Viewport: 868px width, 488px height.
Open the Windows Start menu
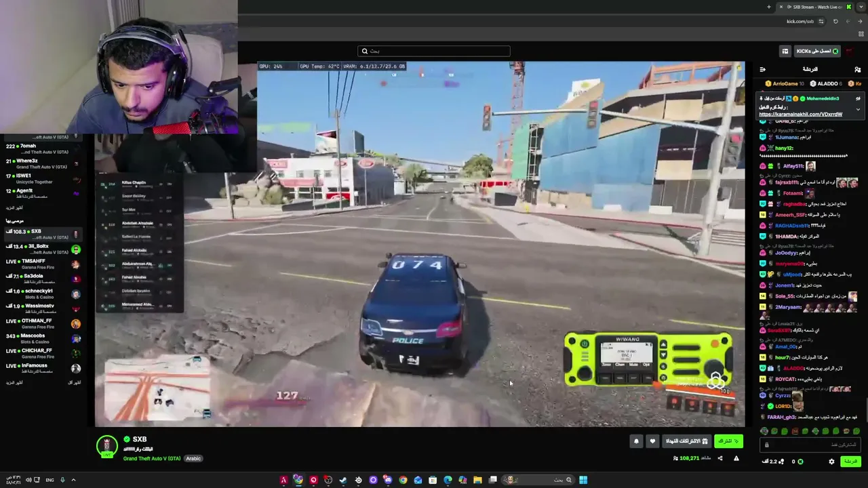tap(583, 480)
